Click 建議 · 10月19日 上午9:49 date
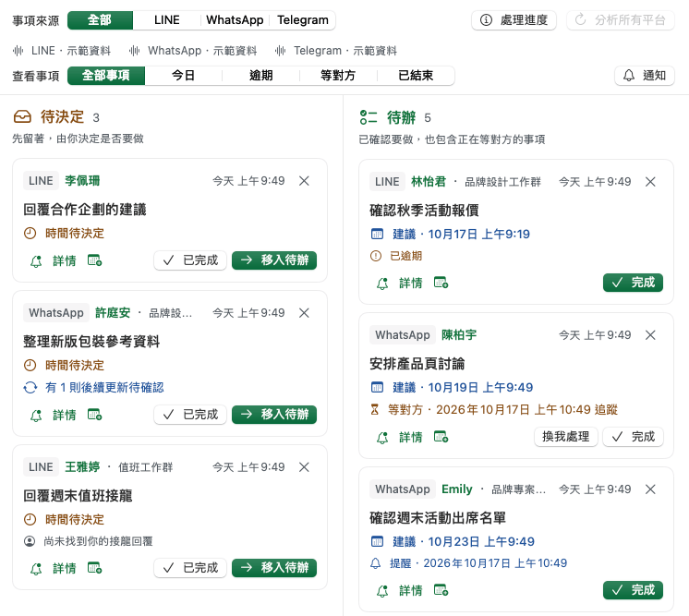 click(452, 388)
